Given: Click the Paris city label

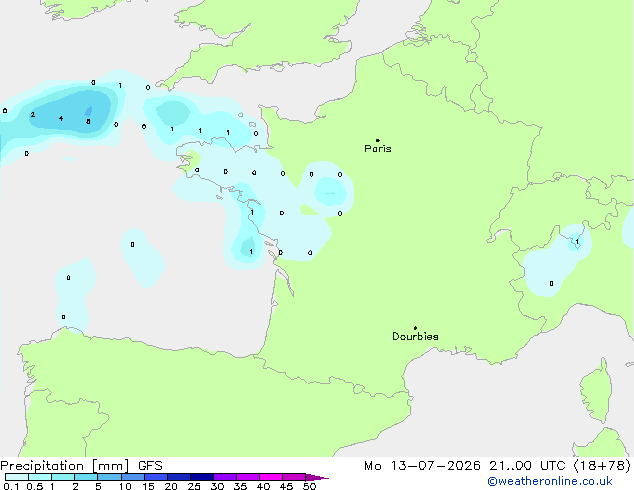Looking at the screenshot, I should point(378,149).
